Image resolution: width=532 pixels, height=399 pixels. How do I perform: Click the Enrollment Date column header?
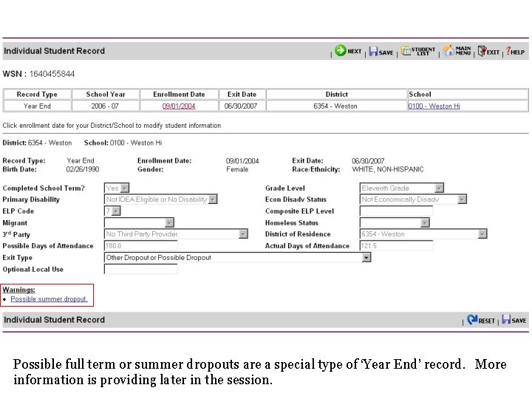(179, 95)
